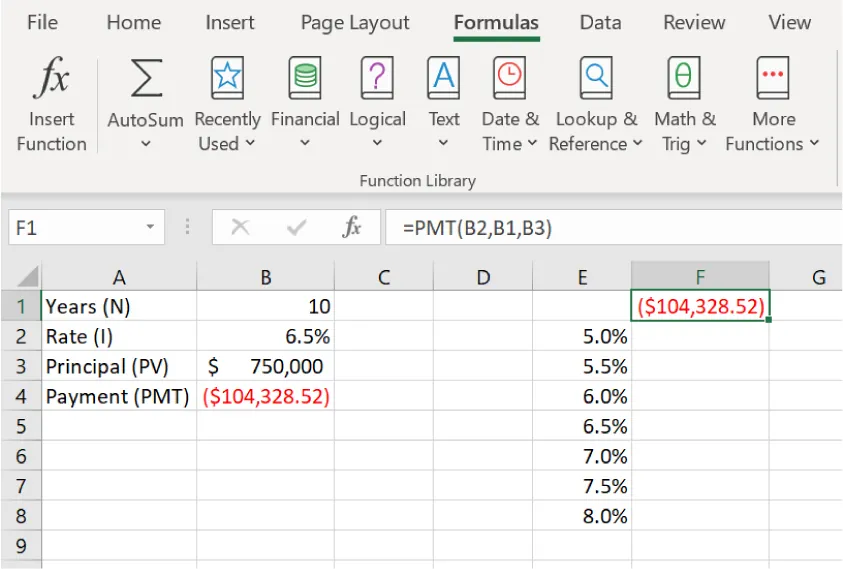Image resolution: width=843 pixels, height=569 pixels.
Task: Open the Math & Trig functions icon
Action: [684, 78]
